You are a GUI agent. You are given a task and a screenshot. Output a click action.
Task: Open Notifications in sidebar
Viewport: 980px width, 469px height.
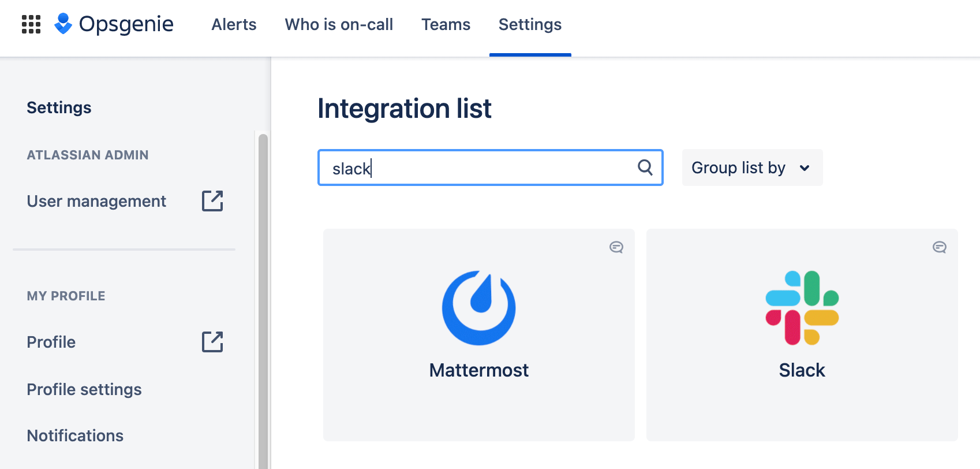(75, 435)
